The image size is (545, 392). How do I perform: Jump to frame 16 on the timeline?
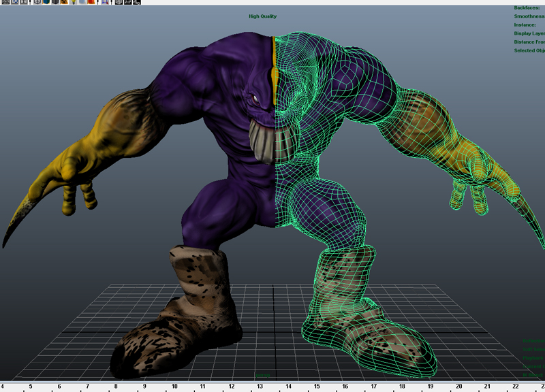pos(345,387)
